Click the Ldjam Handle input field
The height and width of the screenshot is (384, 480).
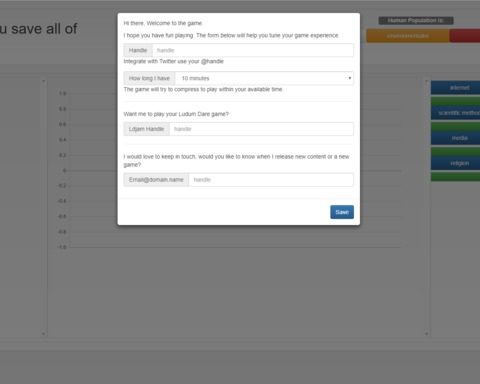[261, 129]
